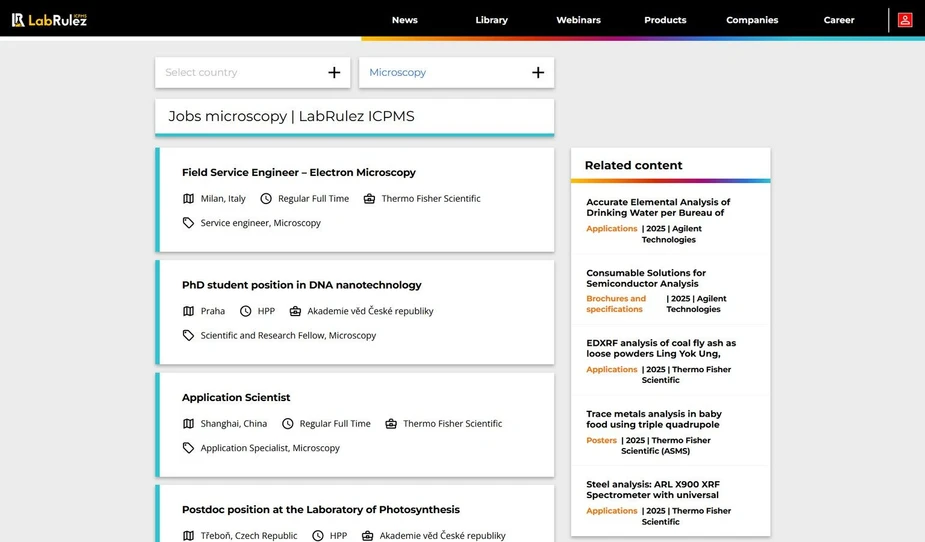Click Milan, Italy location text
925x542 pixels.
[x=223, y=199]
